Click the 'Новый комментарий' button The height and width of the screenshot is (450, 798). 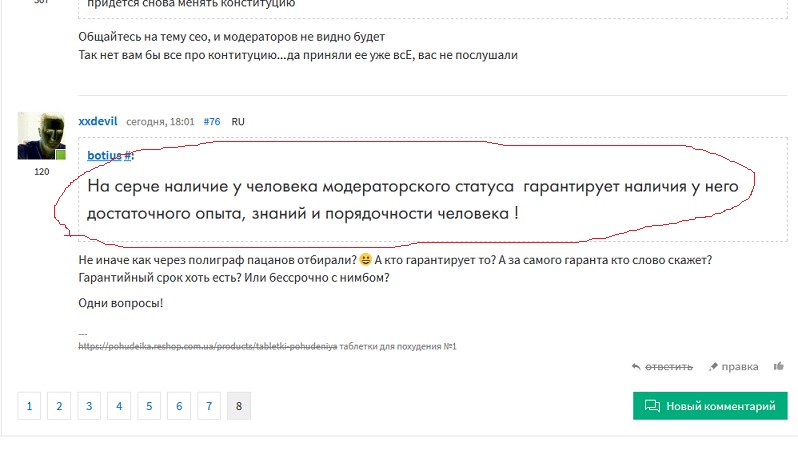[710, 406]
